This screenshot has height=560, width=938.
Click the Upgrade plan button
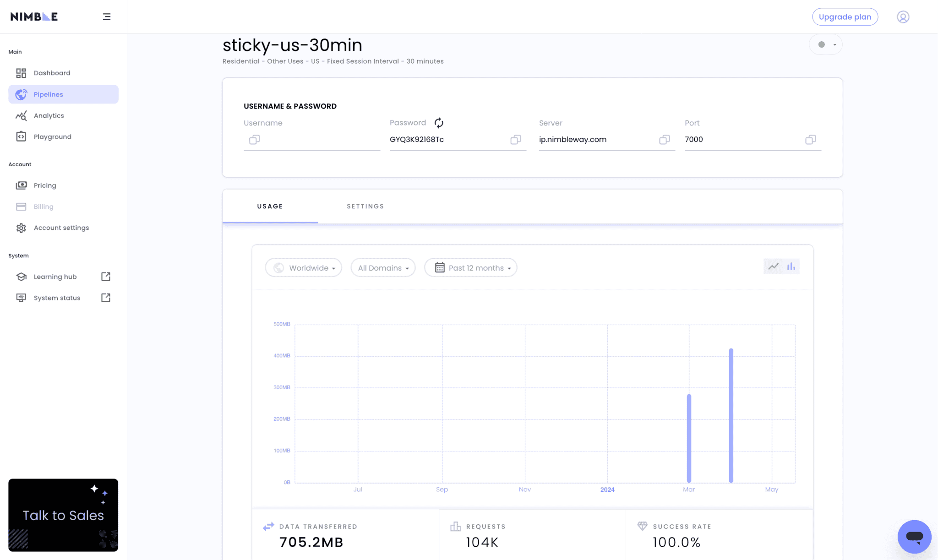(x=845, y=17)
